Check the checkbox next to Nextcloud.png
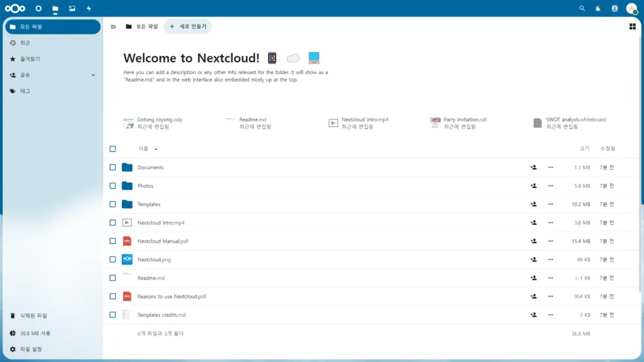This screenshot has width=644, height=362. tap(113, 259)
